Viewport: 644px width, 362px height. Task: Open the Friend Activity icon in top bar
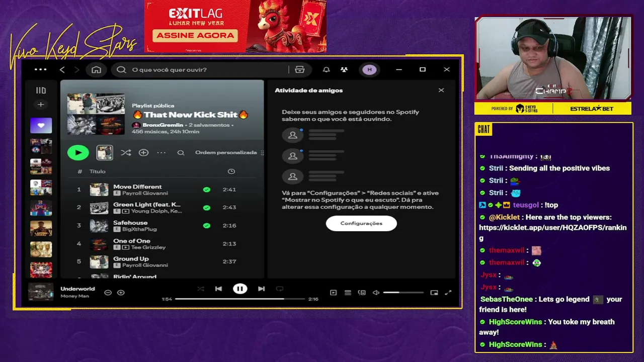point(344,70)
